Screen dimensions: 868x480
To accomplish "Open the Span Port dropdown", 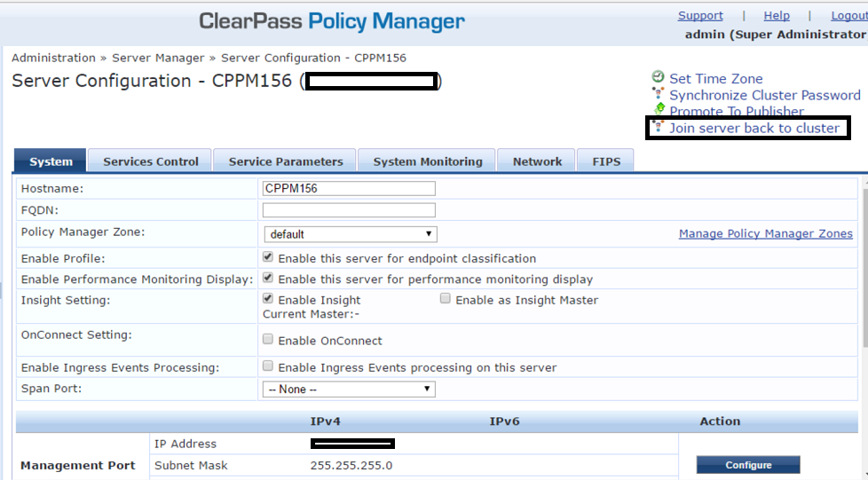I will [349, 390].
